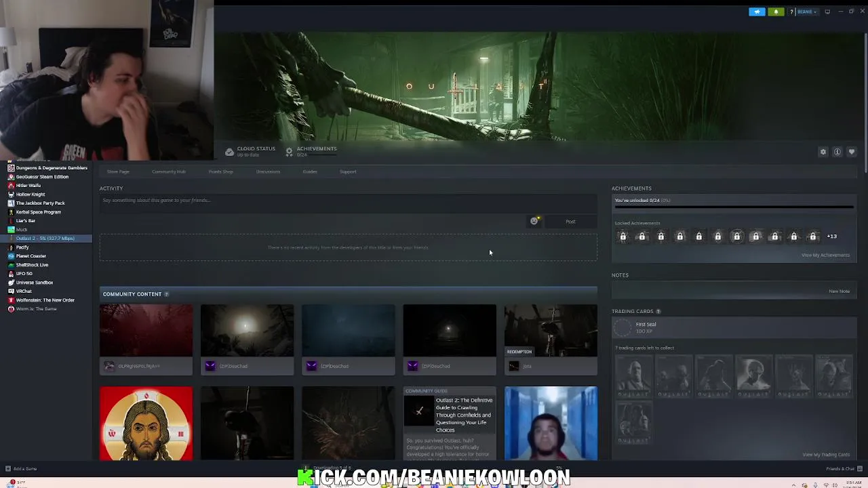868x488 pixels.
Task: Open the Guides tab
Action: point(310,171)
